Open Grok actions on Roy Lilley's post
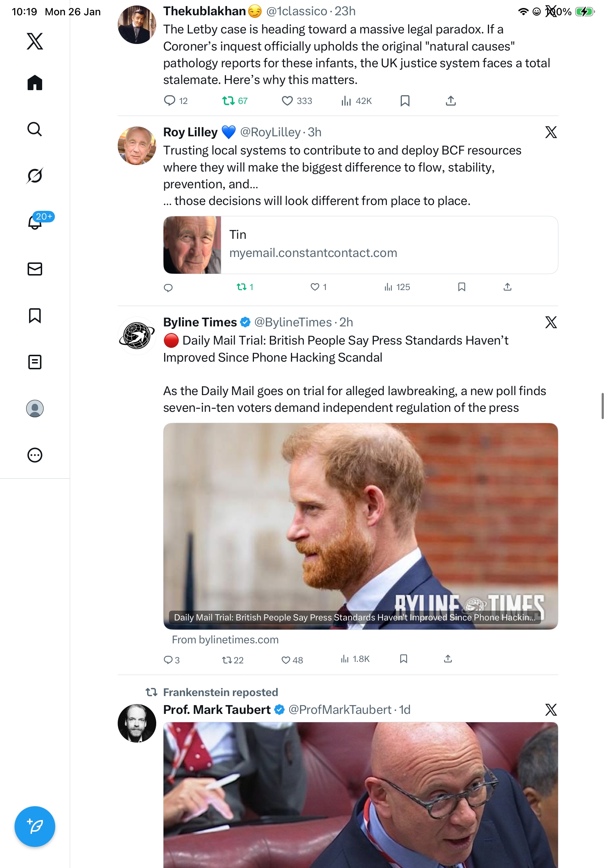Image resolution: width=606 pixels, height=868 pixels. click(551, 132)
